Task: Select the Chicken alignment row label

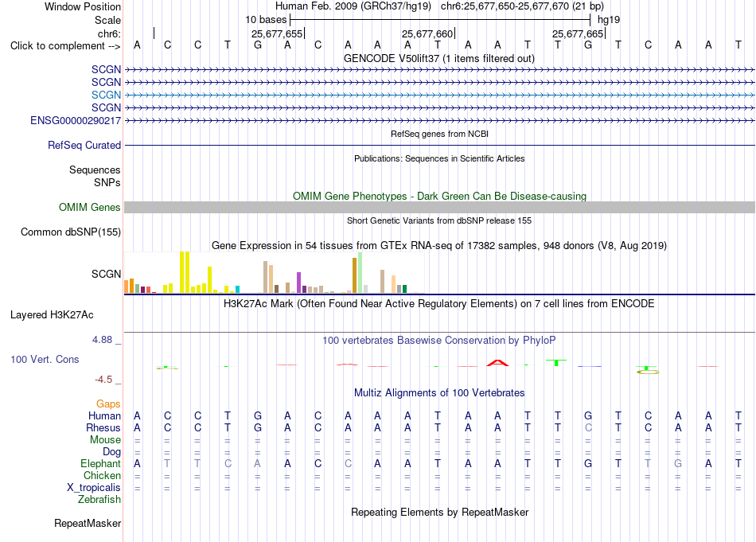Action: tap(102, 475)
